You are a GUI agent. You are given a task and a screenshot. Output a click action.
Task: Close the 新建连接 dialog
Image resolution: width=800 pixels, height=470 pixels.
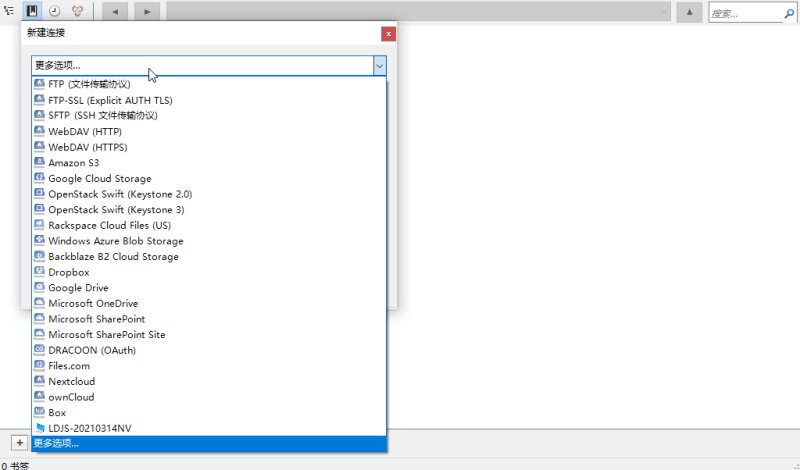388,34
